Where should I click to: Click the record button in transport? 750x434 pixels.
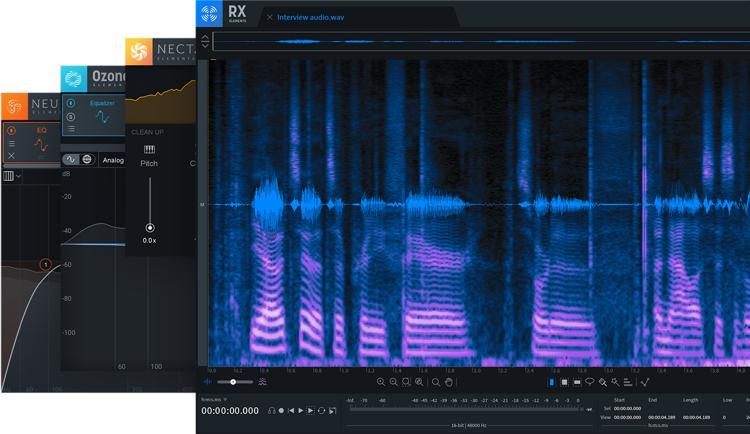click(282, 410)
